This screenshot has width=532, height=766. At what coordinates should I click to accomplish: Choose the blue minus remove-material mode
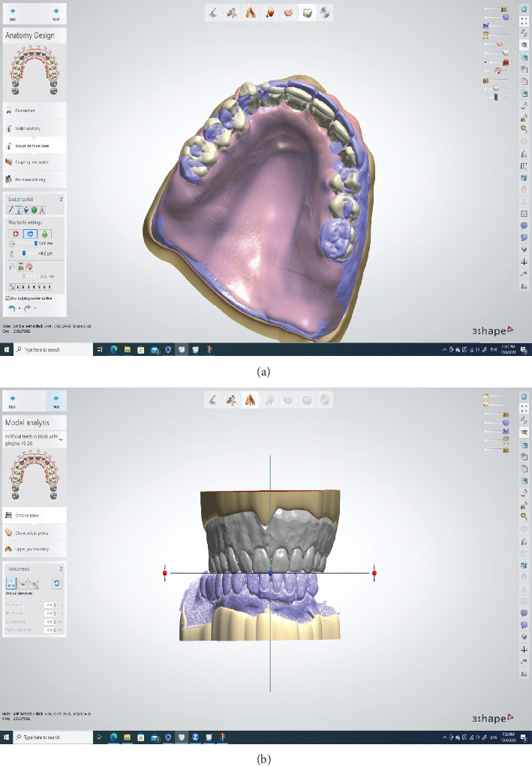tap(30, 234)
